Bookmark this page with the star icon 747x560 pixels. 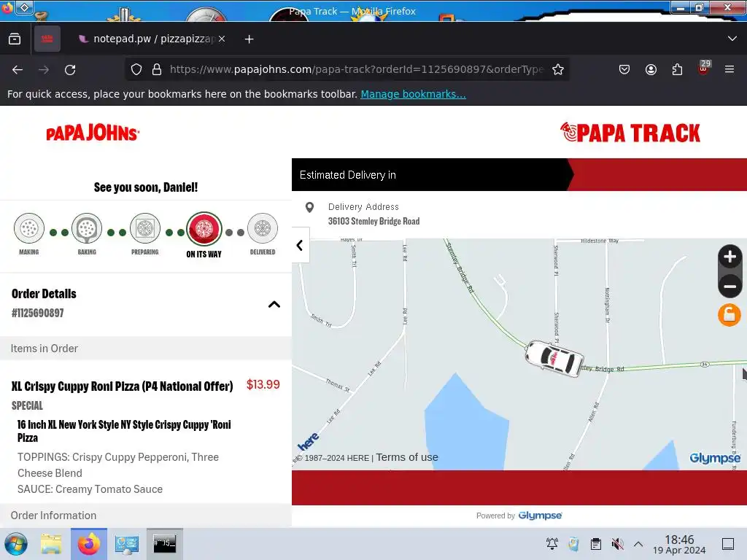pyautogui.click(x=558, y=69)
